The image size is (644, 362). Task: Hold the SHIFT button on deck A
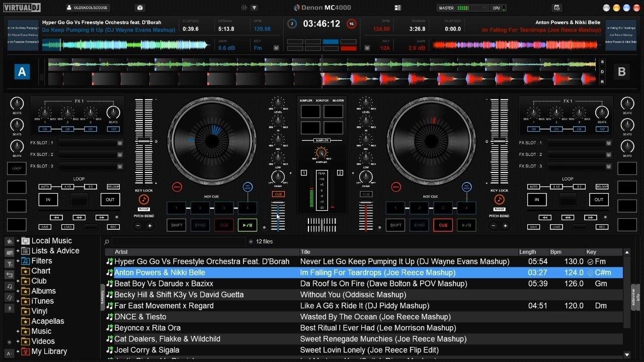pos(177,225)
